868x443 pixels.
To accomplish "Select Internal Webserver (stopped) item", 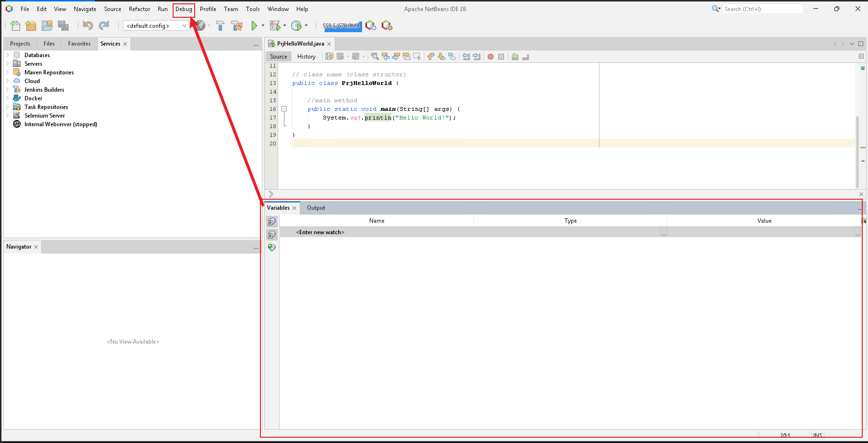I will pos(60,124).
